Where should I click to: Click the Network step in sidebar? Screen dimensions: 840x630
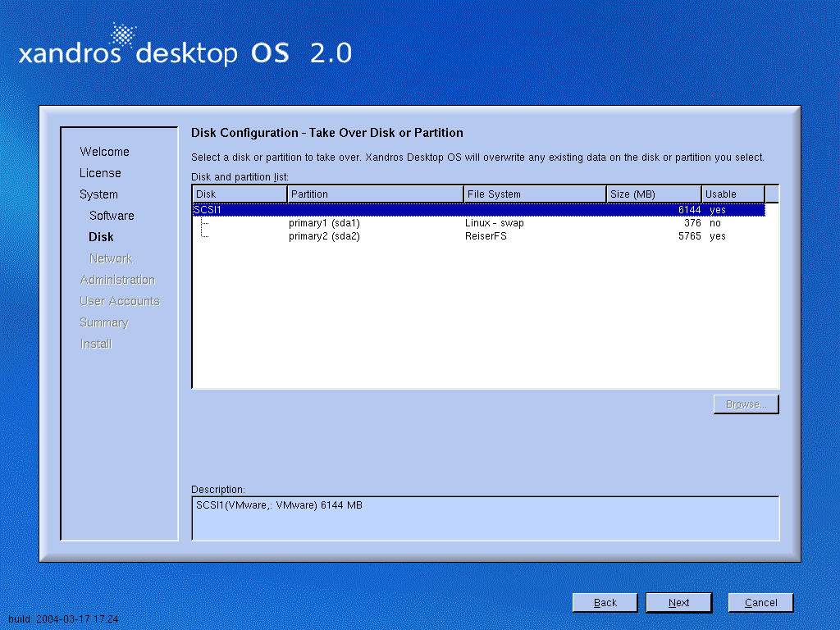[x=111, y=258]
